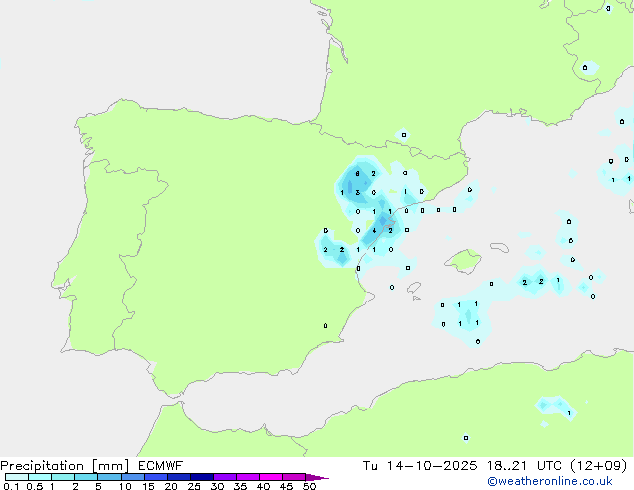
Task: Click the precipitation value 3 in northeast Spain
Action: (358, 192)
